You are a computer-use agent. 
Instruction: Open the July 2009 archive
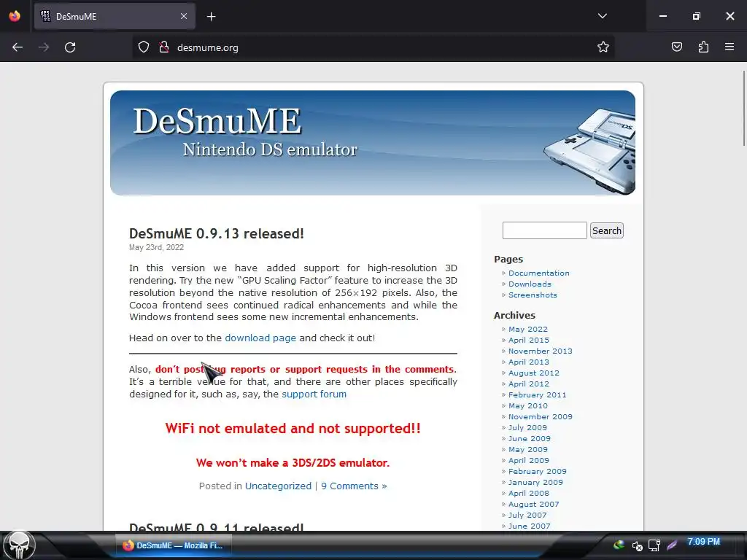point(527,427)
